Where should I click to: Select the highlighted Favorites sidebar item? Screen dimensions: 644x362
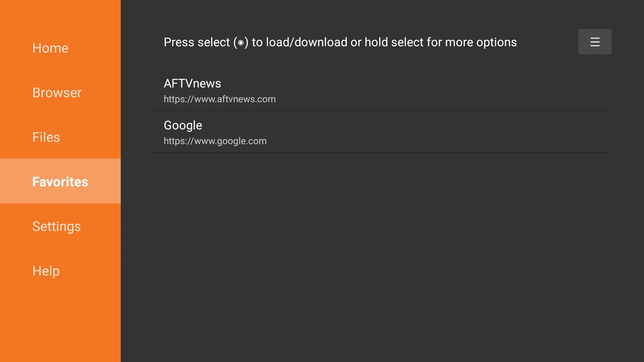(60, 181)
